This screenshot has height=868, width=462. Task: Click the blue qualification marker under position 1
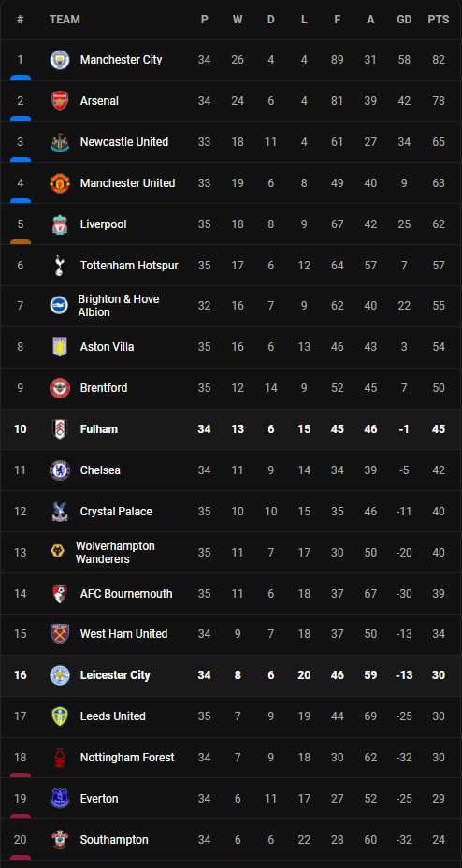21,78
